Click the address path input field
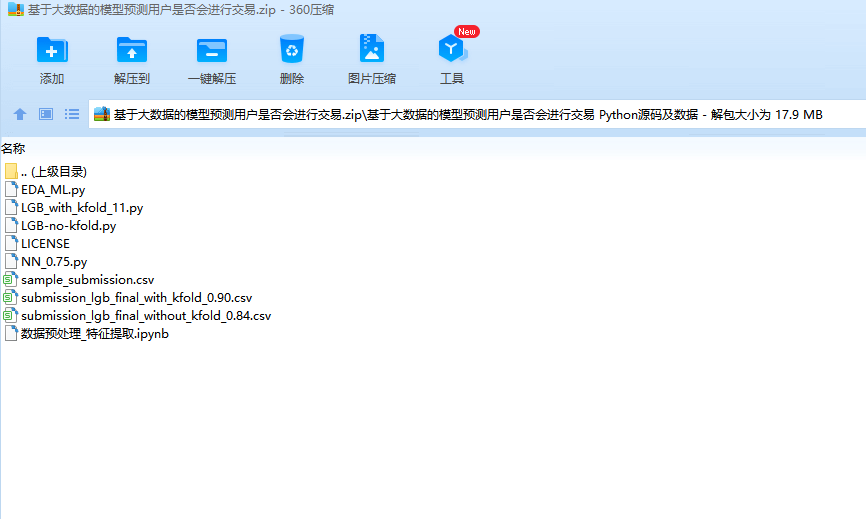The width and height of the screenshot is (866, 519). [x=477, y=114]
